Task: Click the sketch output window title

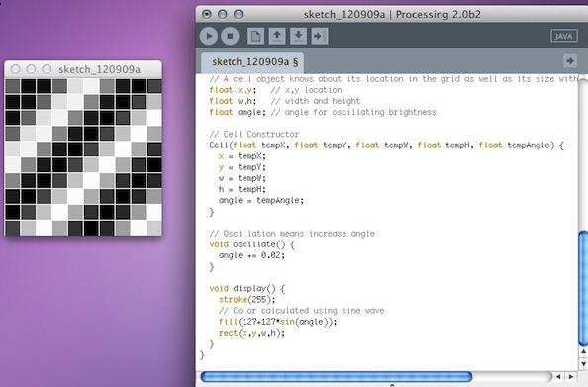Action: pos(99,69)
